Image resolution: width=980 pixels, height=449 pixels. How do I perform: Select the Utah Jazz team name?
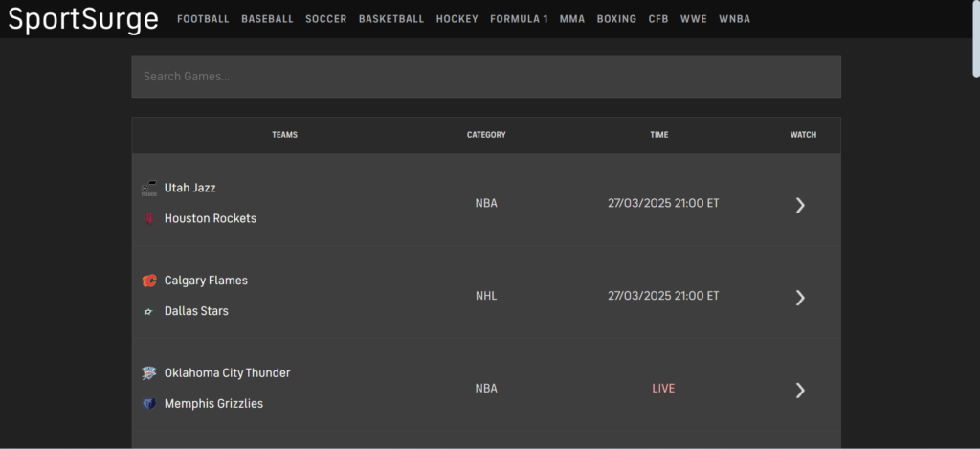190,188
